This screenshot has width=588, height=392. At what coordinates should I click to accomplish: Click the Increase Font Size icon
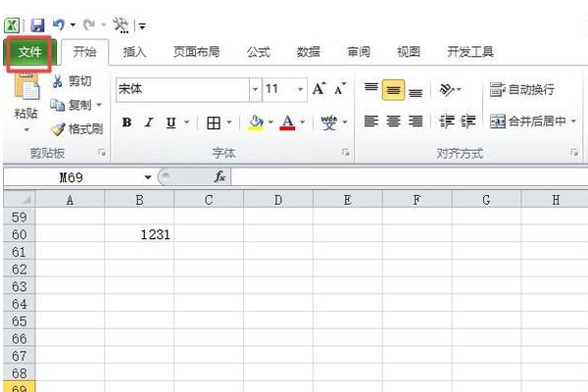318,89
